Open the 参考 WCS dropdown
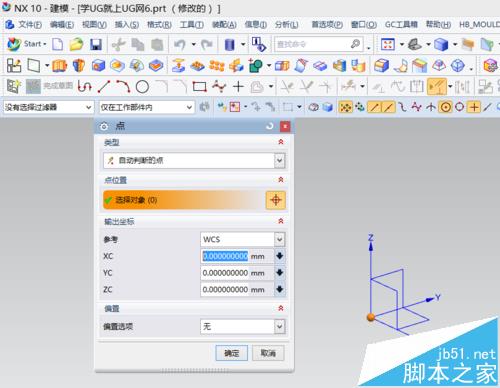Image resolution: width=500 pixels, height=388 pixels. click(280, 239)
